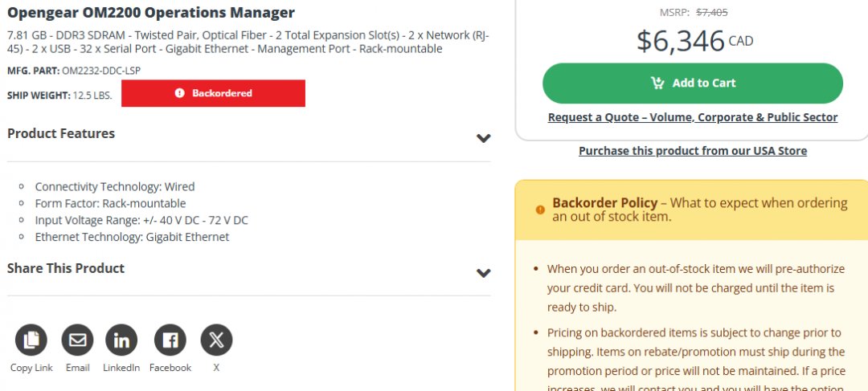Click the Ethernet Technology: Gigabit Ethernet item

tap(132, 237)
